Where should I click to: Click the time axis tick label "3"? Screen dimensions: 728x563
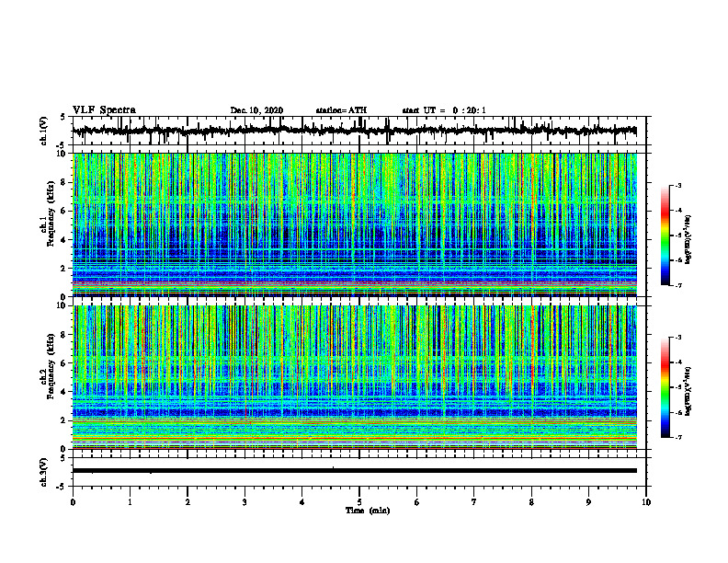coord(245,502)
